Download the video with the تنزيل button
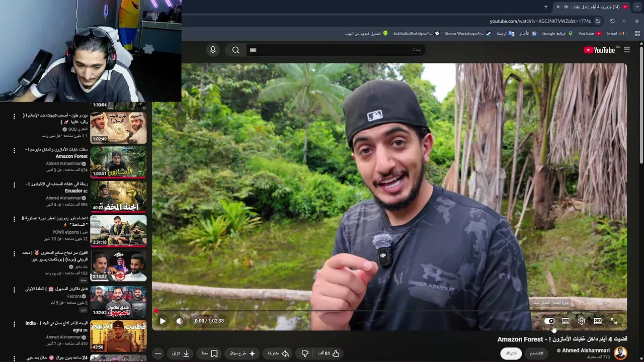The width and height of the screenshot is (644, 362). tap(181, 353)
